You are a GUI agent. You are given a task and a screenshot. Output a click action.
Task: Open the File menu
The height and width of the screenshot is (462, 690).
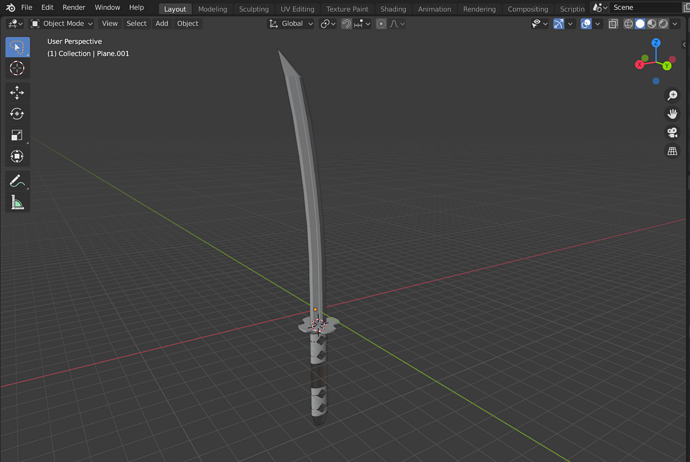[x=26, y=7]
